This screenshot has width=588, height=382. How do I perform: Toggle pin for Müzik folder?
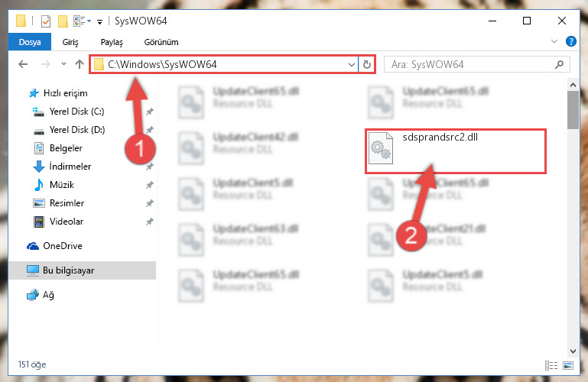point(149,185)
